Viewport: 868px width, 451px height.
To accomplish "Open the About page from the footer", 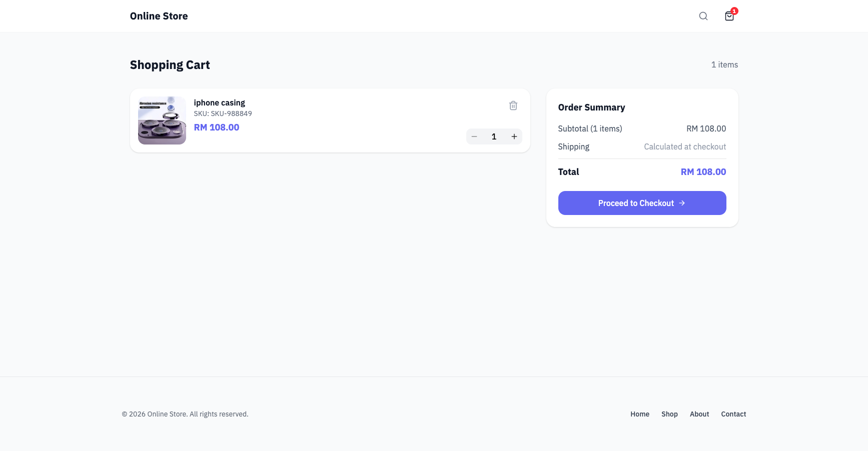I will point(699,414).
